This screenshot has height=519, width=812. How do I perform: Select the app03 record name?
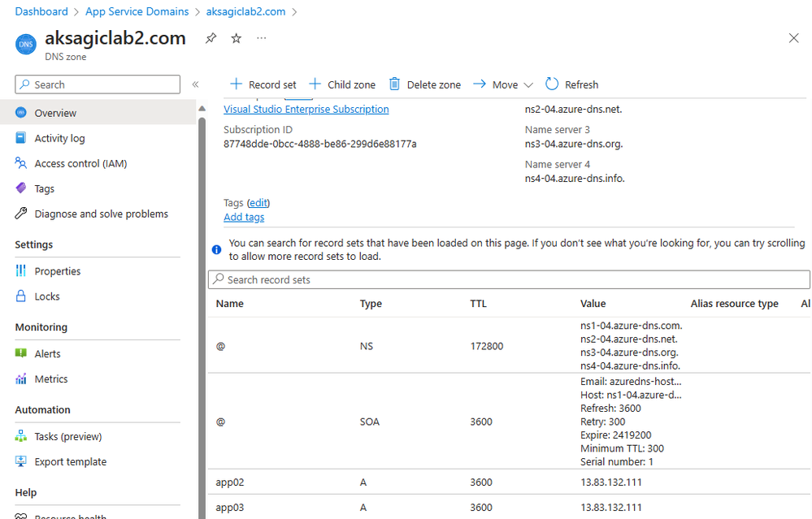230,508
